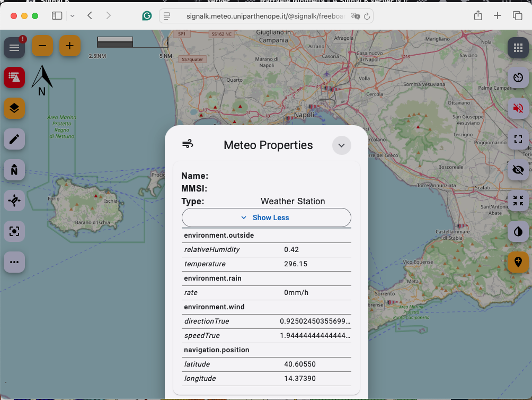Screen dimensions: 532x400
Task: Select latitude value 40.60550
Action: pos(300,364)
